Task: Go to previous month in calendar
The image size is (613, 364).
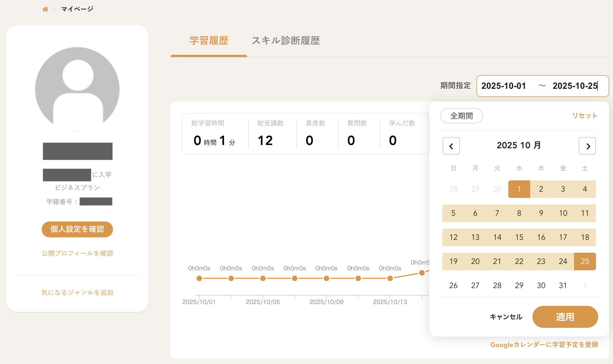Action: click(x=451, y=146)
